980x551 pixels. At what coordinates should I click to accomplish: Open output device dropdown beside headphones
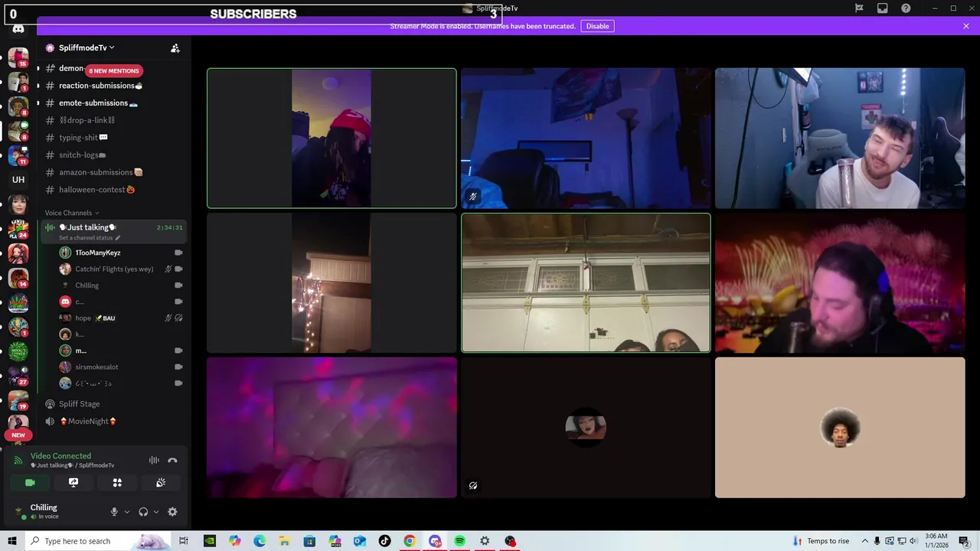[156, 512]
